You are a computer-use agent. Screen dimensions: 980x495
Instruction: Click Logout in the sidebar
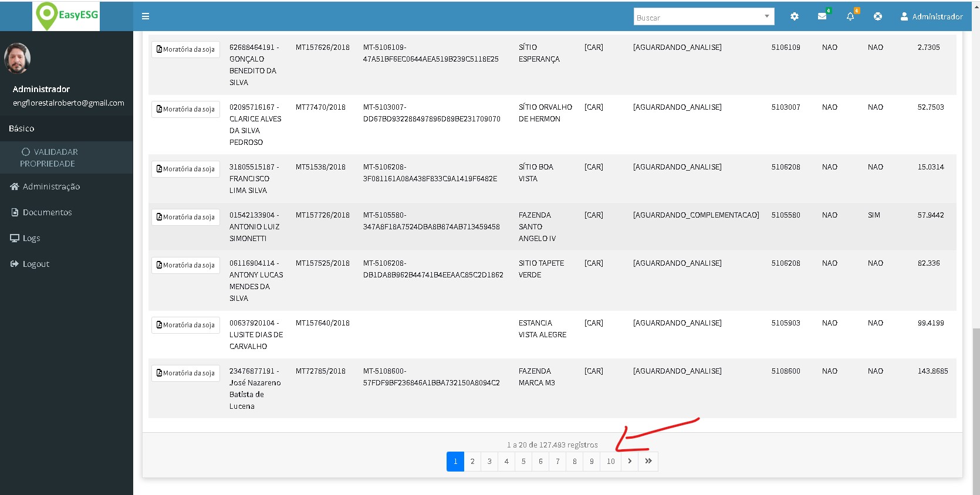(x=36, y=264)
